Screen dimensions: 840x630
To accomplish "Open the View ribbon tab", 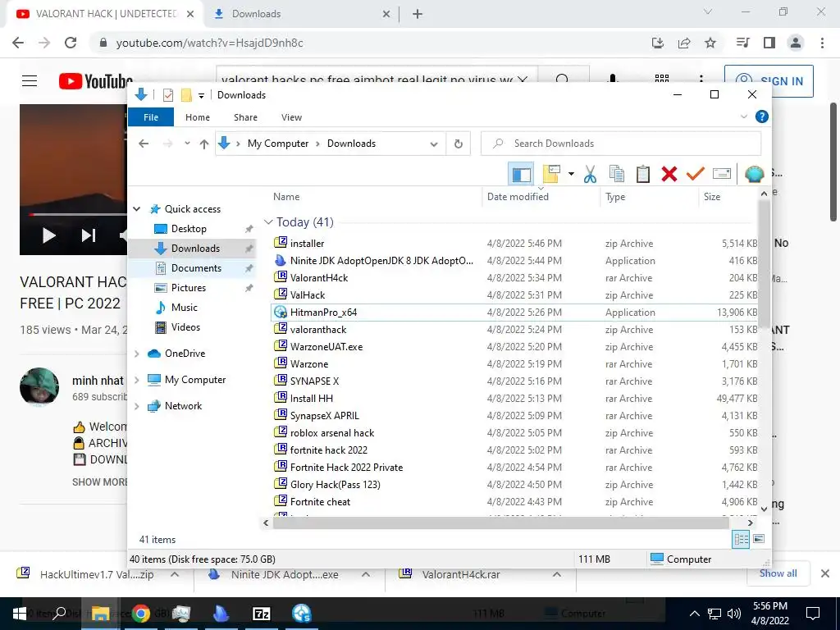I will coord(291,117).
